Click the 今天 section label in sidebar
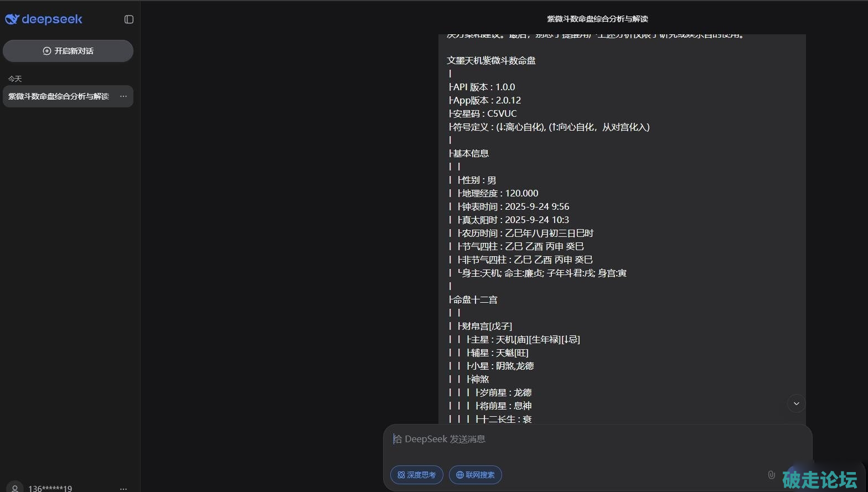This screenshot has width=868, height=492. [x=15, y=79]
